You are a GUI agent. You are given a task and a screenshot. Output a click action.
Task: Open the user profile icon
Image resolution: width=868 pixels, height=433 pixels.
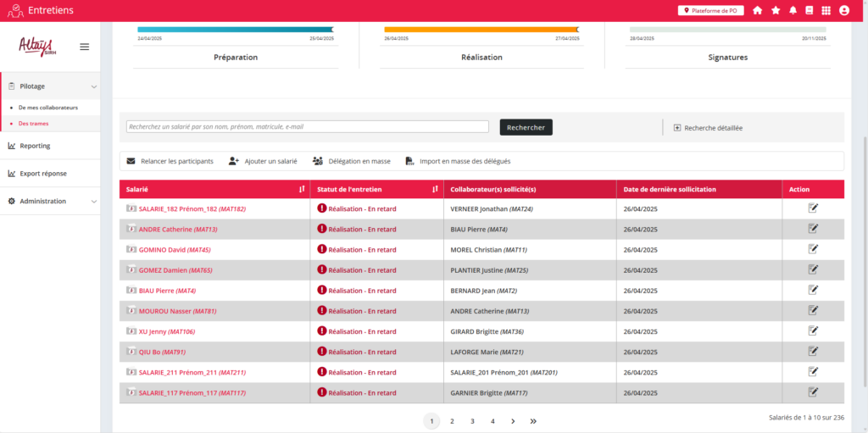pos(844,10)
